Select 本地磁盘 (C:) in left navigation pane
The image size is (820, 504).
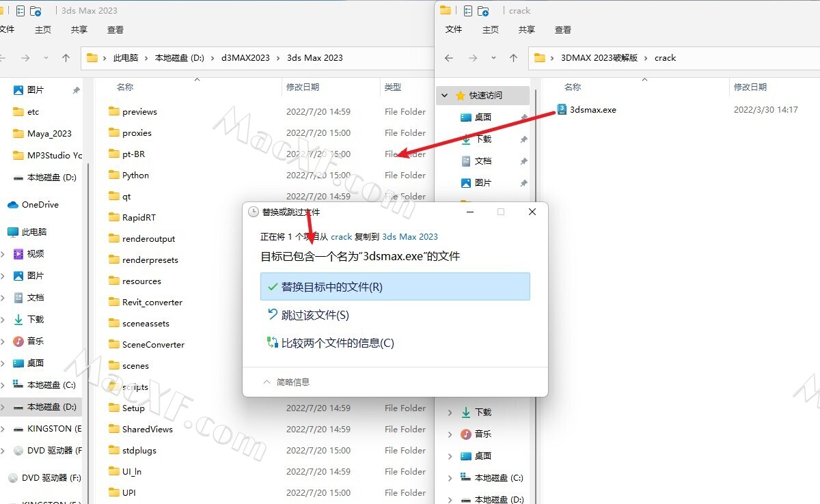pos(44,384)
